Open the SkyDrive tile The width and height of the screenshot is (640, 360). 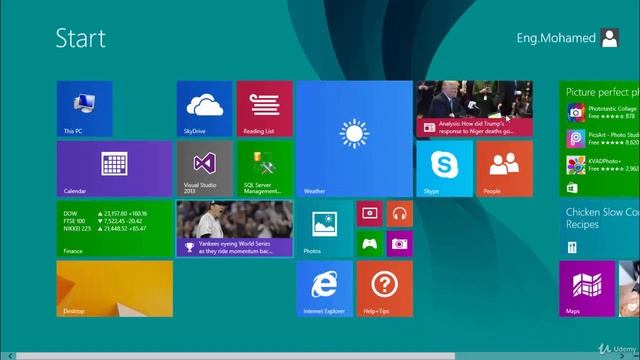(204, 109)
